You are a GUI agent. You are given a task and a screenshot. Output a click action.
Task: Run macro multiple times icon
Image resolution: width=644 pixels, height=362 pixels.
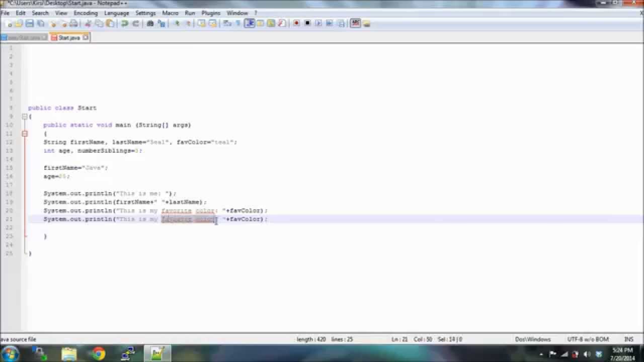(x=330, y=24)
